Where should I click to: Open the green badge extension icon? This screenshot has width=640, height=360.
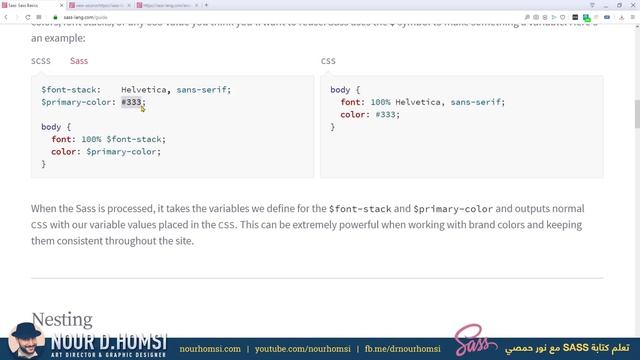(587, 18)
